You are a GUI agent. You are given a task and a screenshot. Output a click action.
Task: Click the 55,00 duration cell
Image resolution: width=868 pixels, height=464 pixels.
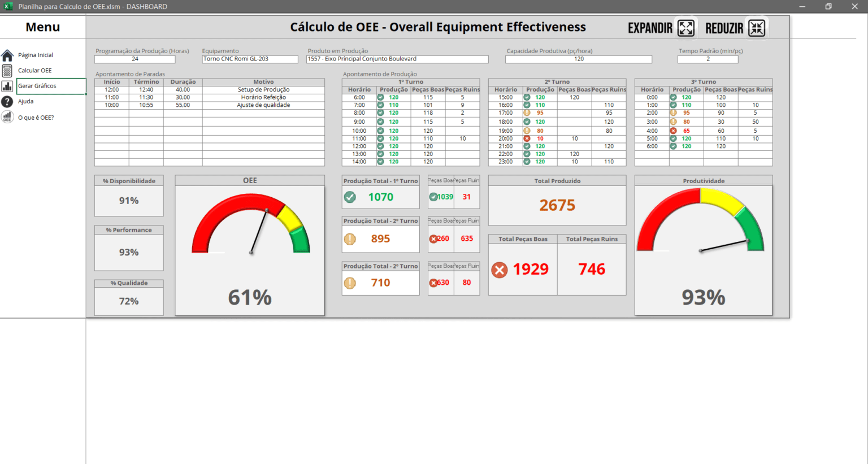(183, 105)
